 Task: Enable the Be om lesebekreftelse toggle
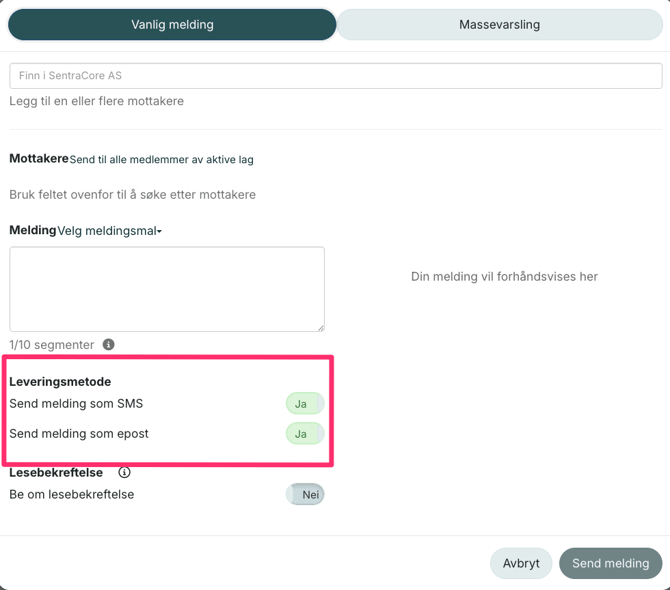(305, 494)
